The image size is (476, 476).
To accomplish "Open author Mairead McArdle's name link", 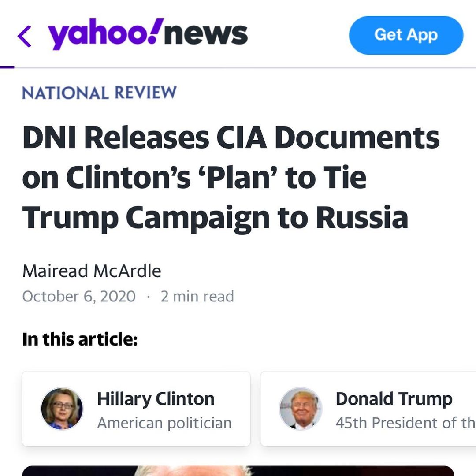I will pos(92,271).
